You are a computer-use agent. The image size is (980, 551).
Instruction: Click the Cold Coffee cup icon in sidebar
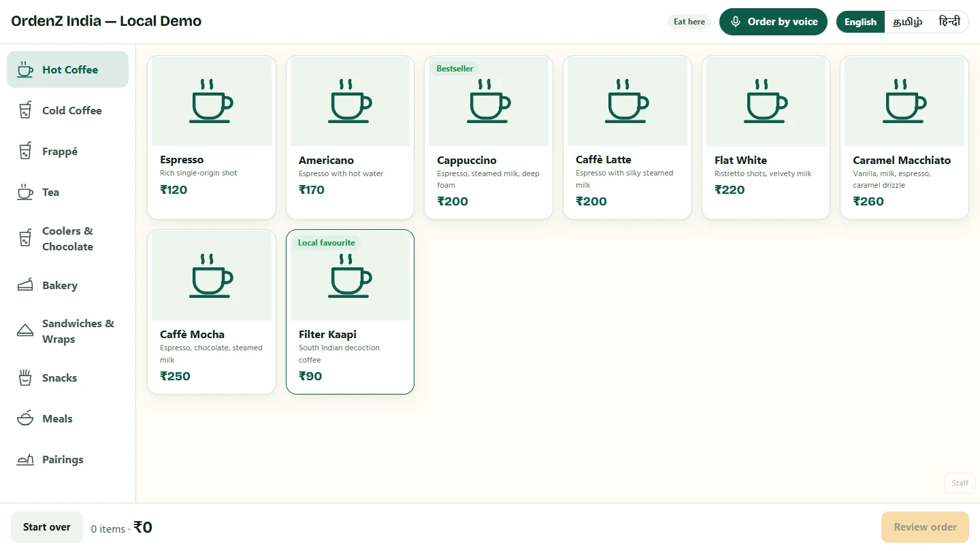pos(25,110)
